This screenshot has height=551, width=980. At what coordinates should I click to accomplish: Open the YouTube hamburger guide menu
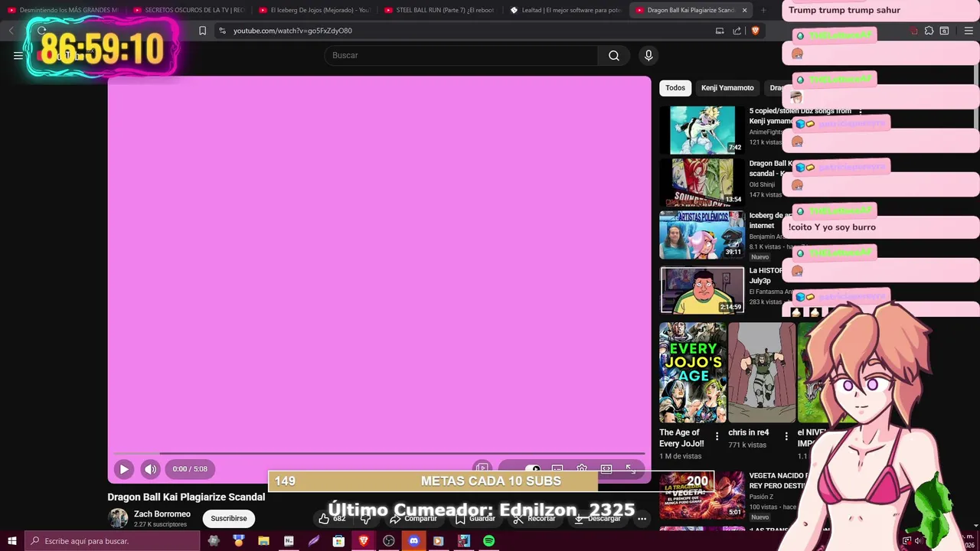(x=18, y=55)
